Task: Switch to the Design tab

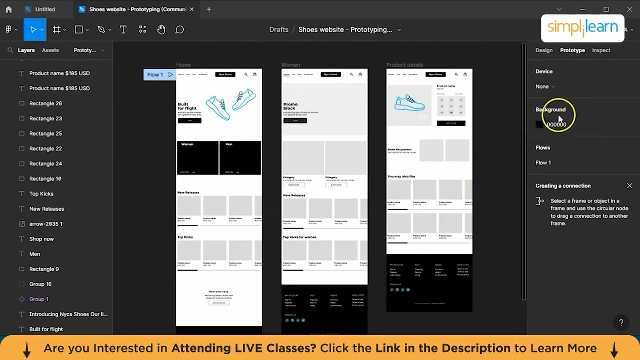Action: (544, 50)
